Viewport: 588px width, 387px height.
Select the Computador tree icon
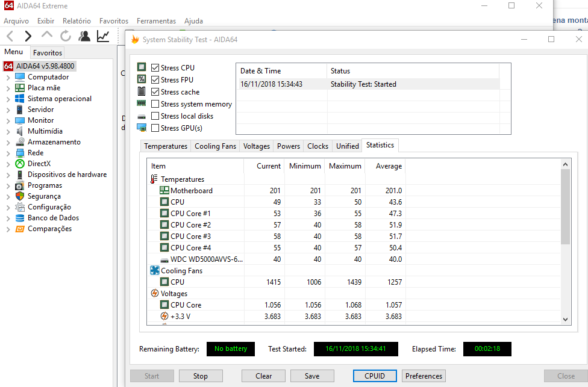[20, 77]
